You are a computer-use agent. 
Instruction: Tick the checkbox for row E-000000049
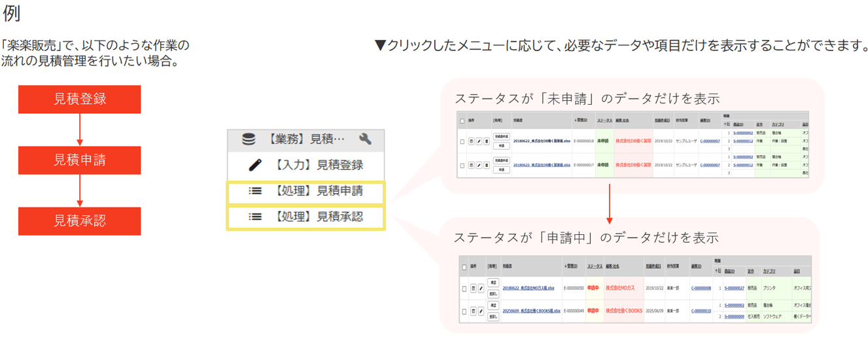coord(464,311)
